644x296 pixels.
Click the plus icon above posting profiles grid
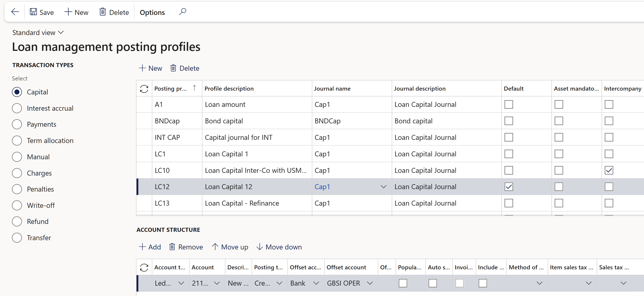point(142,68)
